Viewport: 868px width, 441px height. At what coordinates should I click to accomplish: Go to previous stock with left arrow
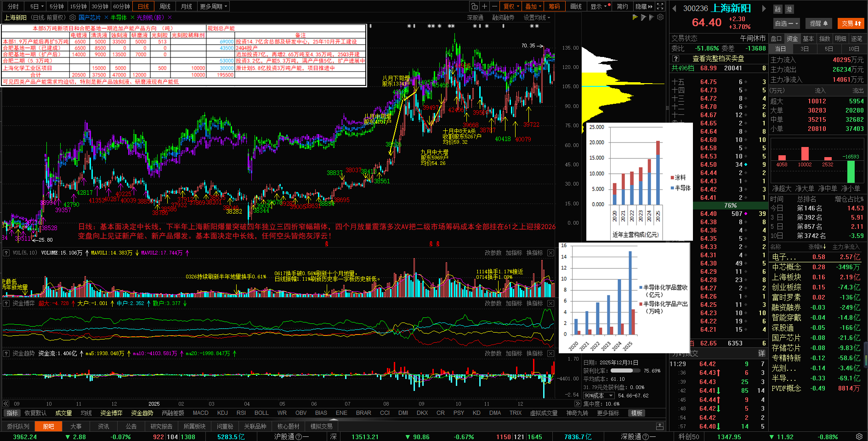674,8
